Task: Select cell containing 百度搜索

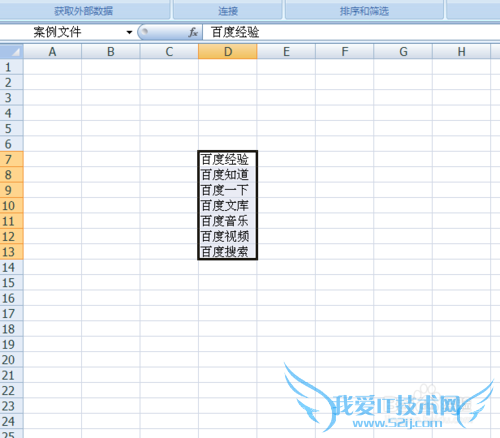Action: (228, 252)
